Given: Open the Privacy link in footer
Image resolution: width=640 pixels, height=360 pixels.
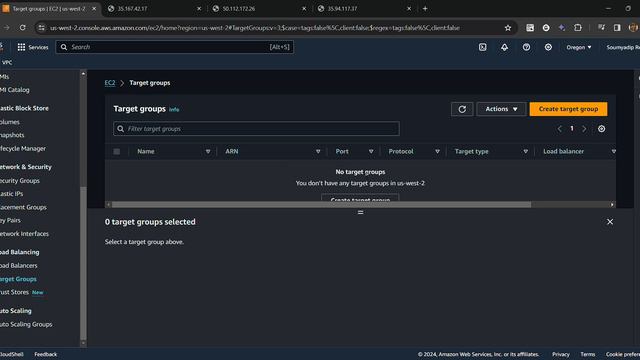Looking at the screenshot, I should (x=561, y=354).
